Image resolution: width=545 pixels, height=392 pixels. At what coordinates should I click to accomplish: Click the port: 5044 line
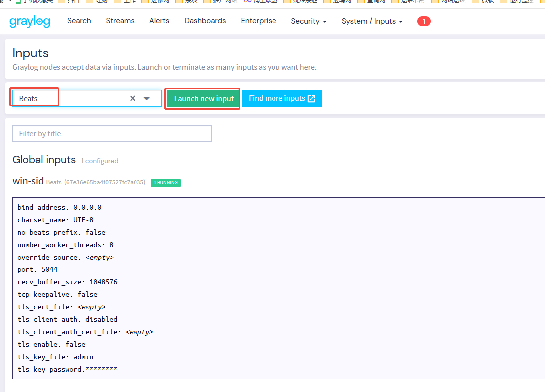(x=37, y=269)
